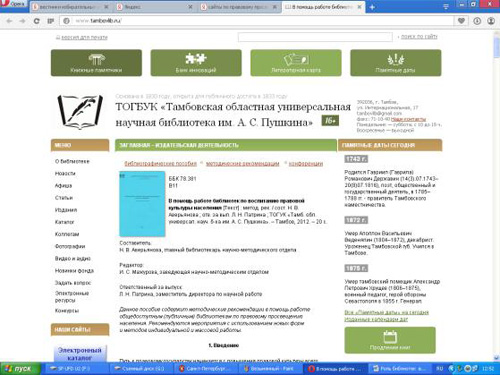Select the Каталог menu item
Image resolution: width=500 pixels, height=375 pixels.
click(64, 222)
